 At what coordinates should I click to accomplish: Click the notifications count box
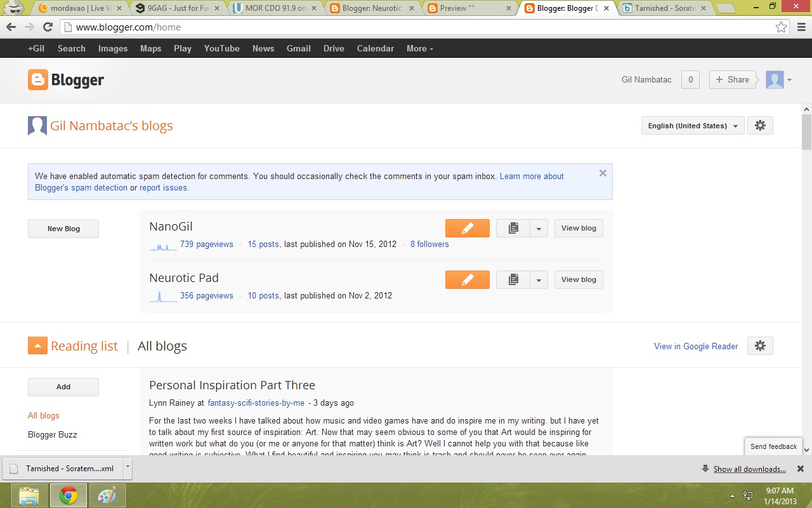(x=690, y=79)
